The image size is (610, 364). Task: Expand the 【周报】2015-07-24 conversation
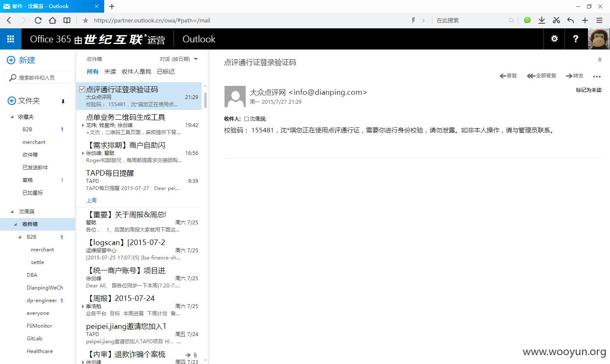tap(83, 306)
